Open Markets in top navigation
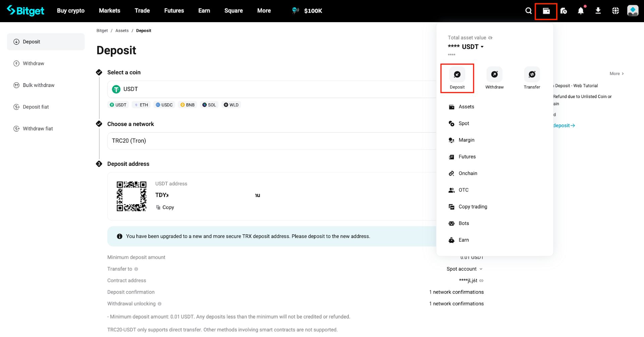The height and width of the screenshot is (337, 644). (109, 11)
